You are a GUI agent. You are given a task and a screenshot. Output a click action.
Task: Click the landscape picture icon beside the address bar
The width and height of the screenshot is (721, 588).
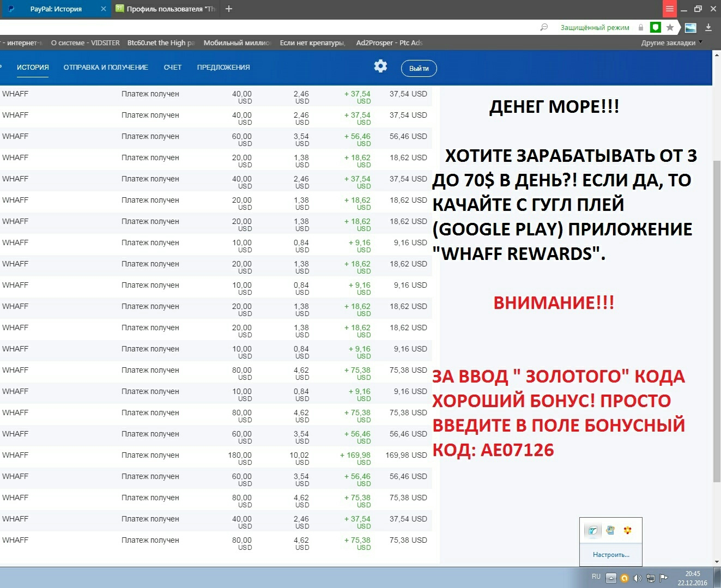(x=690, y=27)
